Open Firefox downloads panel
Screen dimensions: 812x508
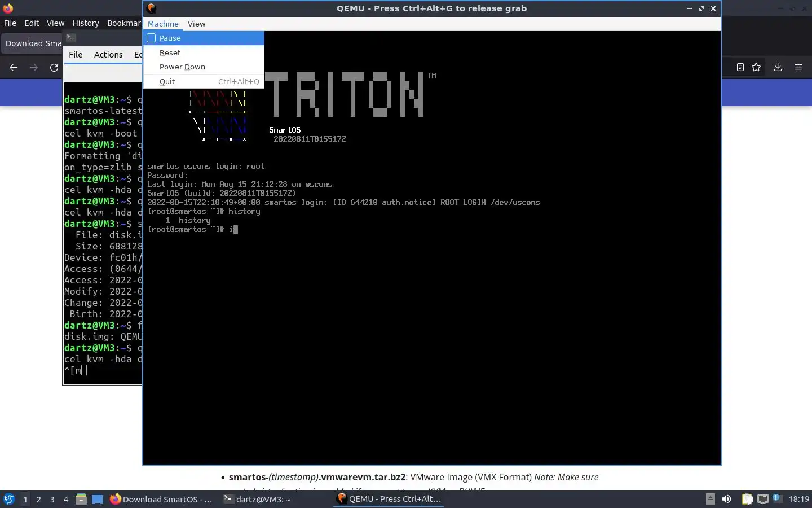778,67
